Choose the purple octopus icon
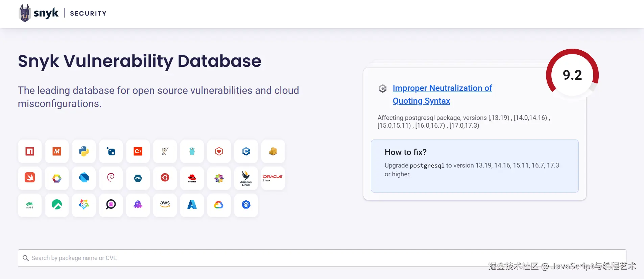 [x=138, y=205]
